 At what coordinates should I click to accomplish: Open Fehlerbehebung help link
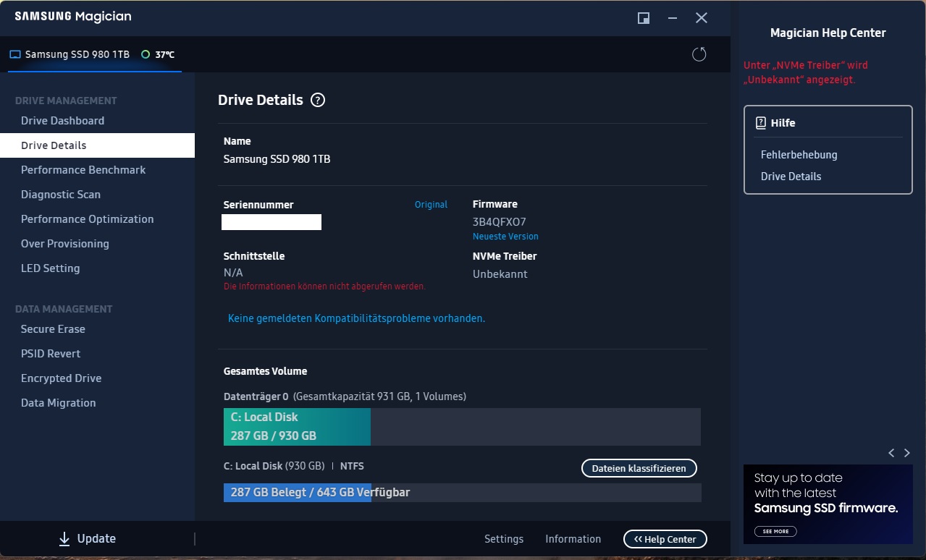[799, 155]
